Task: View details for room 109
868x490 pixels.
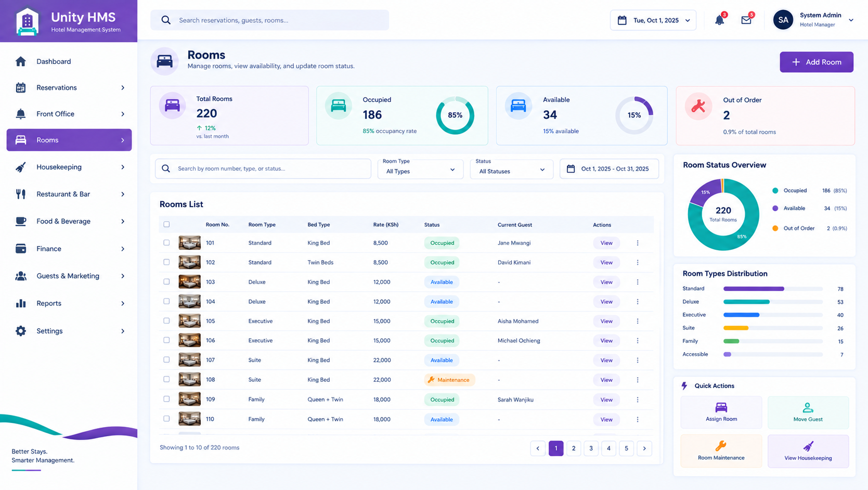Action: tap(606, 399)
